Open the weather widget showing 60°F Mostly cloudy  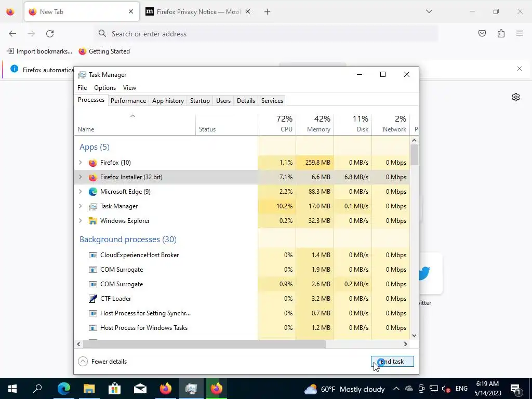344,389
